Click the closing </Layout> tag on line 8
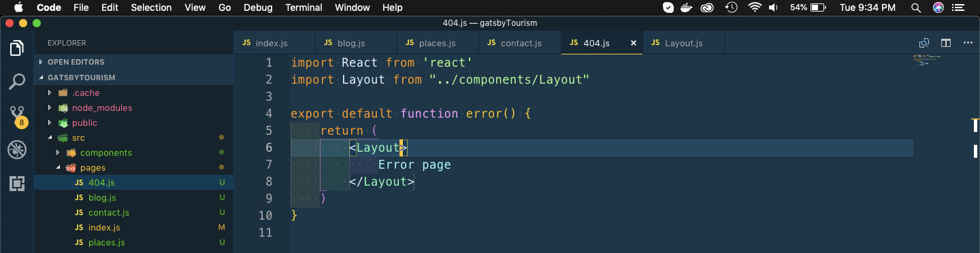Image resolution: width=980 pixels, height=253 pixels. tap(382, 182)
